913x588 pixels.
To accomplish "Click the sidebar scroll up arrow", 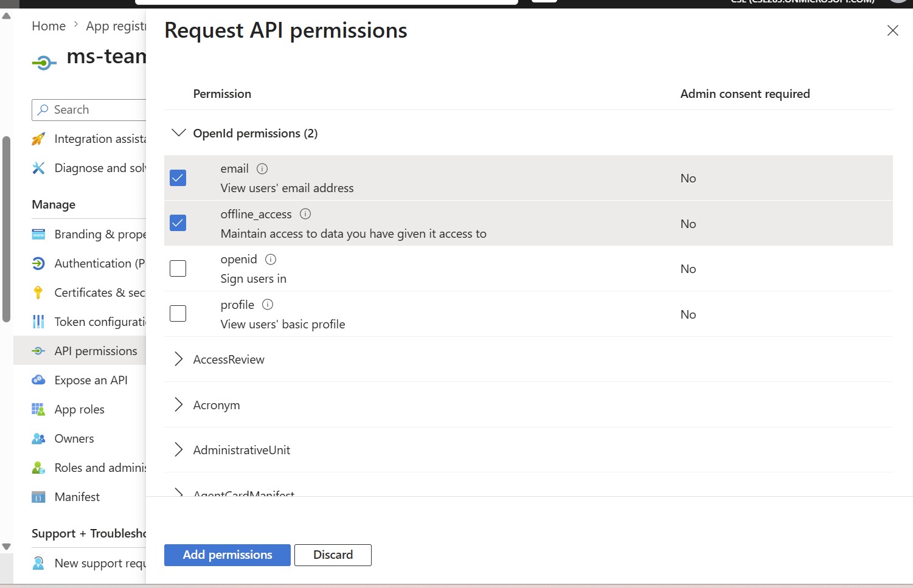I will pos(6,16).
